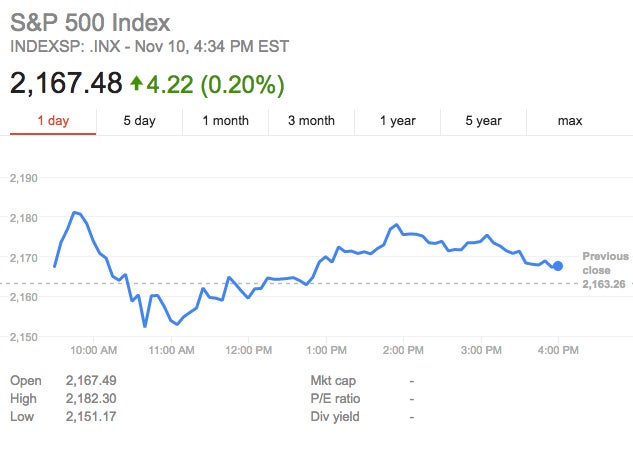Select the 1 year tab
Screen dimensions: 633x450
point(397,121)
